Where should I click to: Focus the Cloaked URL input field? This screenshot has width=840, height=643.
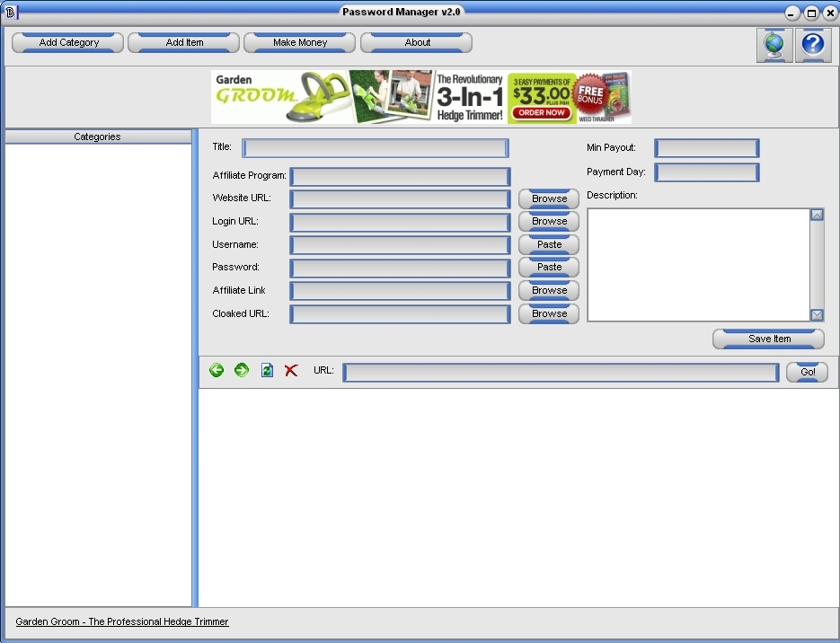pyautogui.click(x=400, y=314)
